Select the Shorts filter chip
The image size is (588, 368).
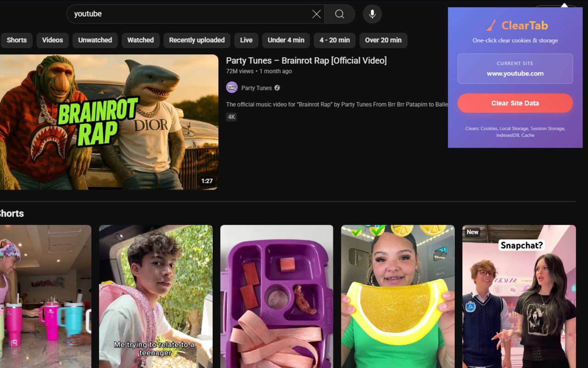17,40
